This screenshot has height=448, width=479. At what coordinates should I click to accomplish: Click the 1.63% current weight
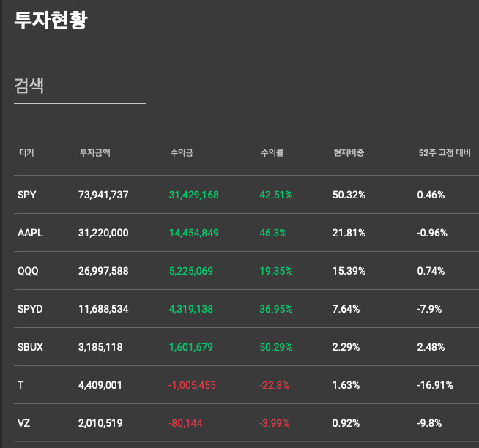[346, 385]
